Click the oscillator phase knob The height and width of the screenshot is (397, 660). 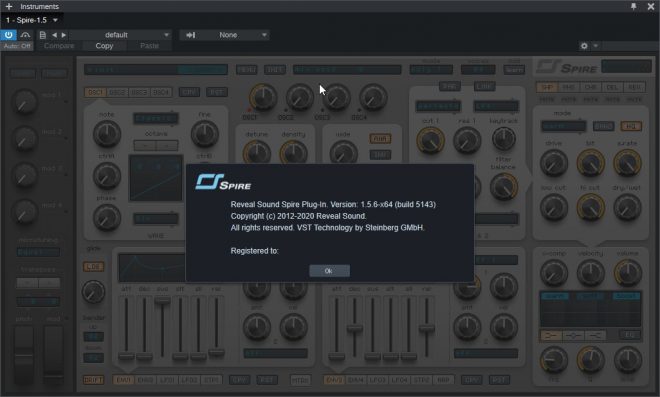[x=107, y=218]
